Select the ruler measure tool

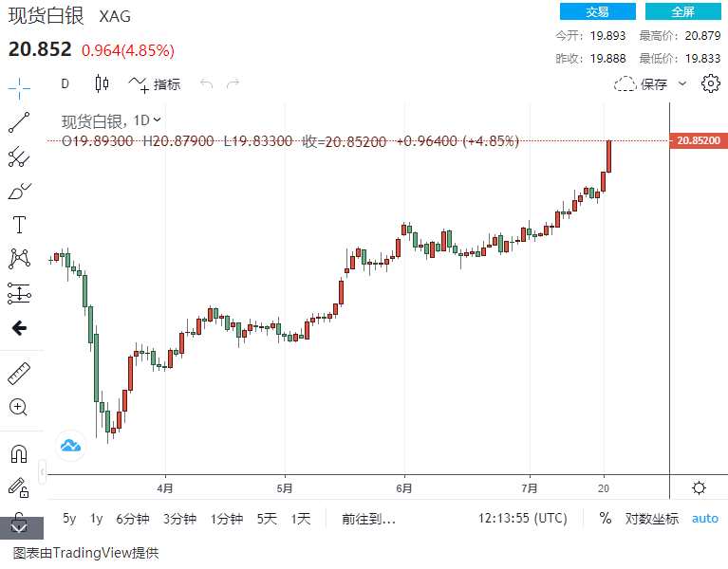(19, 373)
